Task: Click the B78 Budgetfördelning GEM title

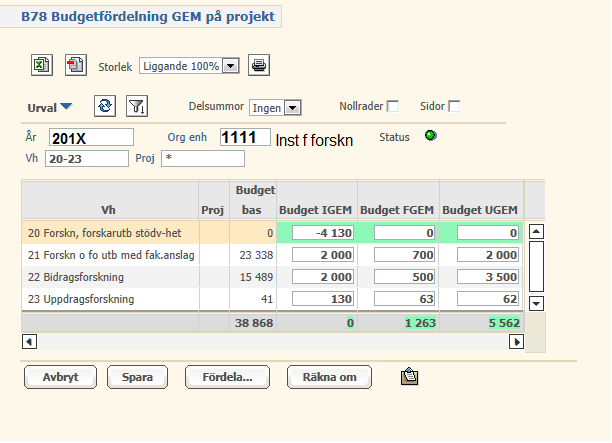Action: coord(148,17)
